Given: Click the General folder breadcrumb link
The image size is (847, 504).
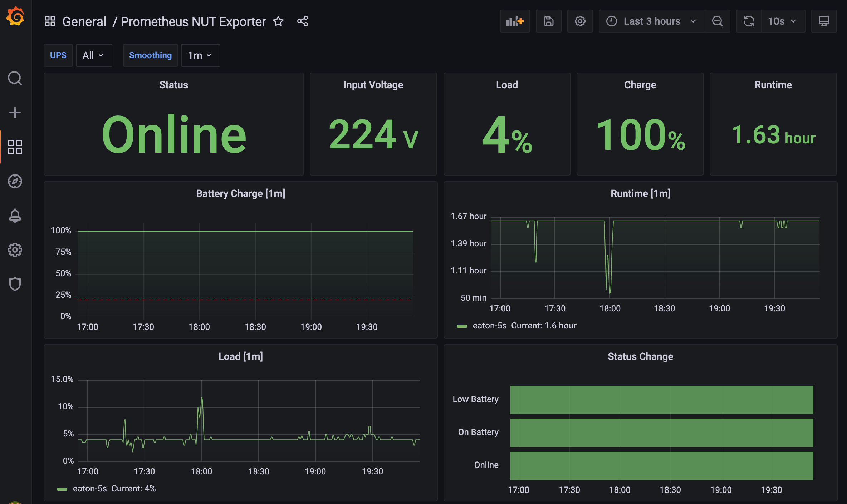Looking at the screenshot, I should (x=84, y=21).
